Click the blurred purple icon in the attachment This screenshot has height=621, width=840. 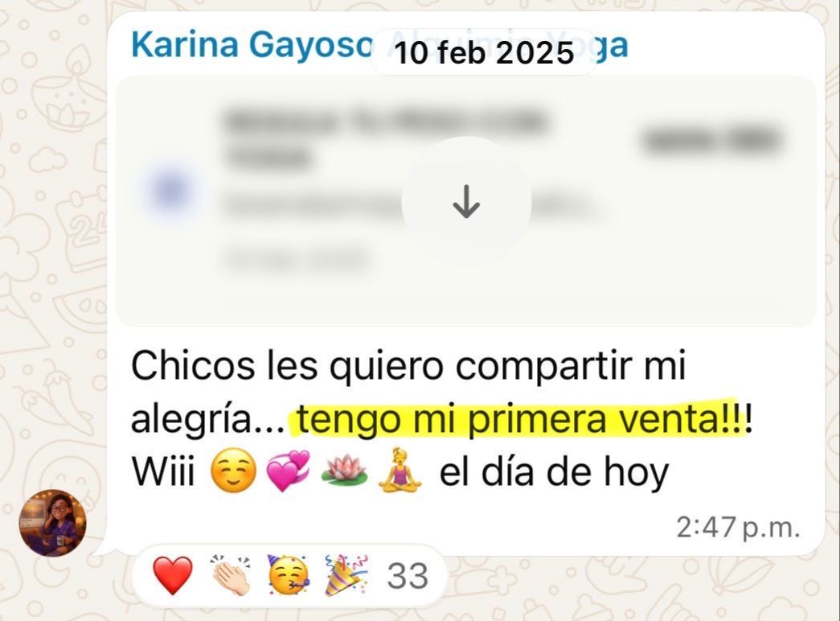click(x=170, y=191)
